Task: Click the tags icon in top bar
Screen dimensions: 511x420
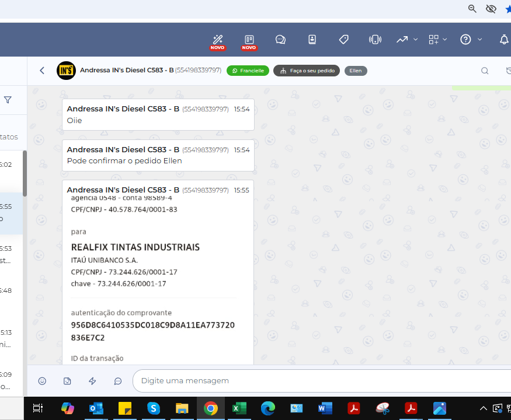Action: [344, 40]
